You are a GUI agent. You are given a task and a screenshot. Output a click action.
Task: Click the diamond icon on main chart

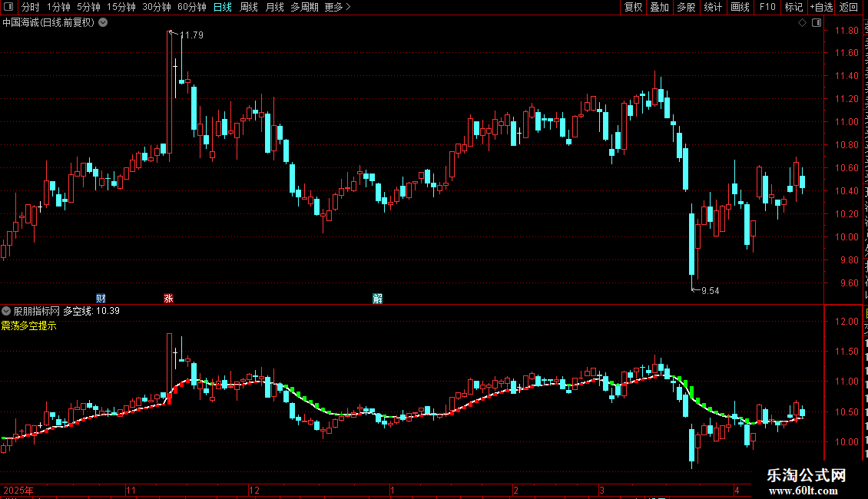point(802,23)
